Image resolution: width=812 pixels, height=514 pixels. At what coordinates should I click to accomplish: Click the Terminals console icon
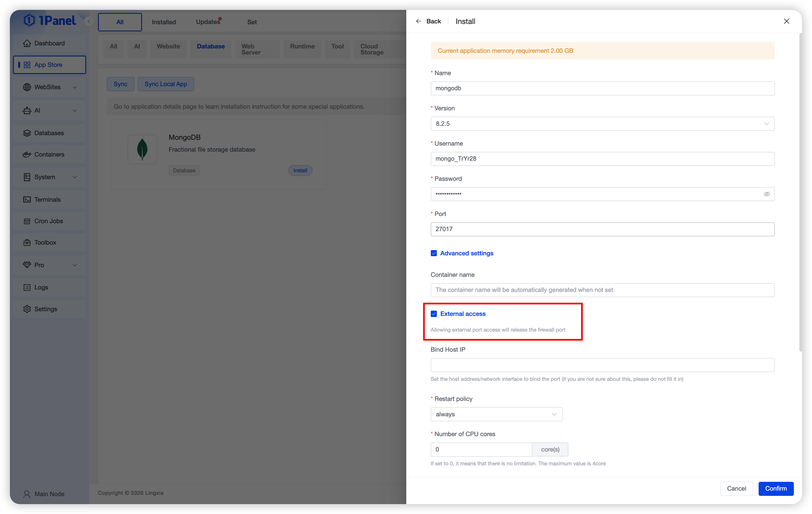coord(27,199)
